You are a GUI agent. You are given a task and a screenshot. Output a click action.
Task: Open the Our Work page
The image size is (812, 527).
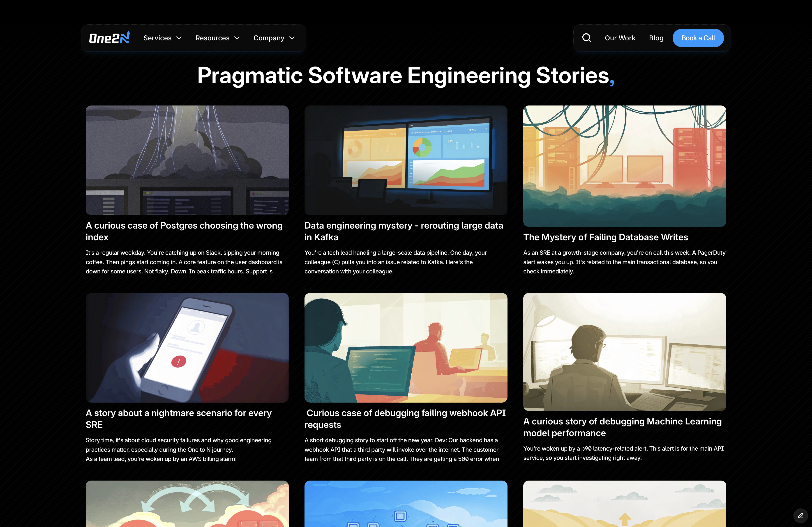(x=620, y=38)
